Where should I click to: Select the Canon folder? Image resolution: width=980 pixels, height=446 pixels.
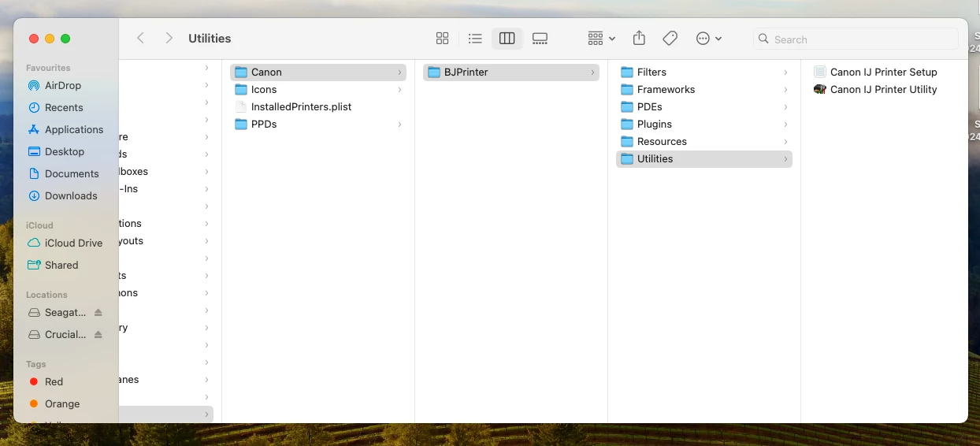(x=318, y=72)
